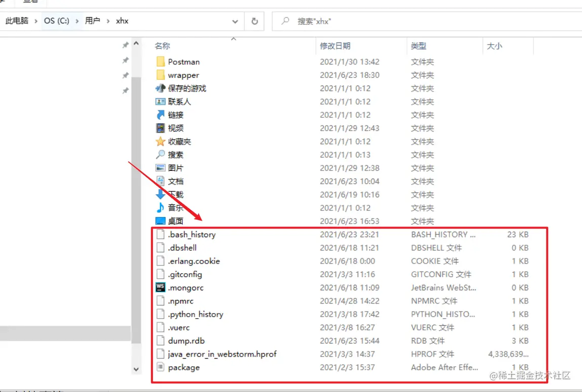
Task: Click the Adobe After Effe... type cell
Action: (x=444, y=368)
